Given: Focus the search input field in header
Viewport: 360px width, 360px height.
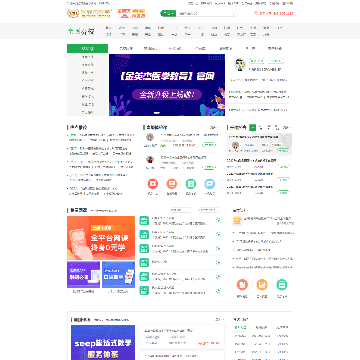Looking at the screenshot, I should 203,13.
